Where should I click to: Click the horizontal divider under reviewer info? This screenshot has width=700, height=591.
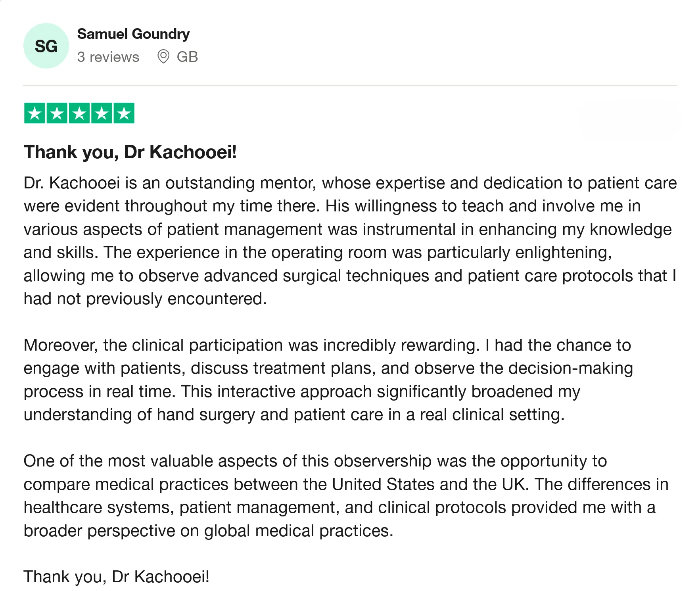click(350, 85)
